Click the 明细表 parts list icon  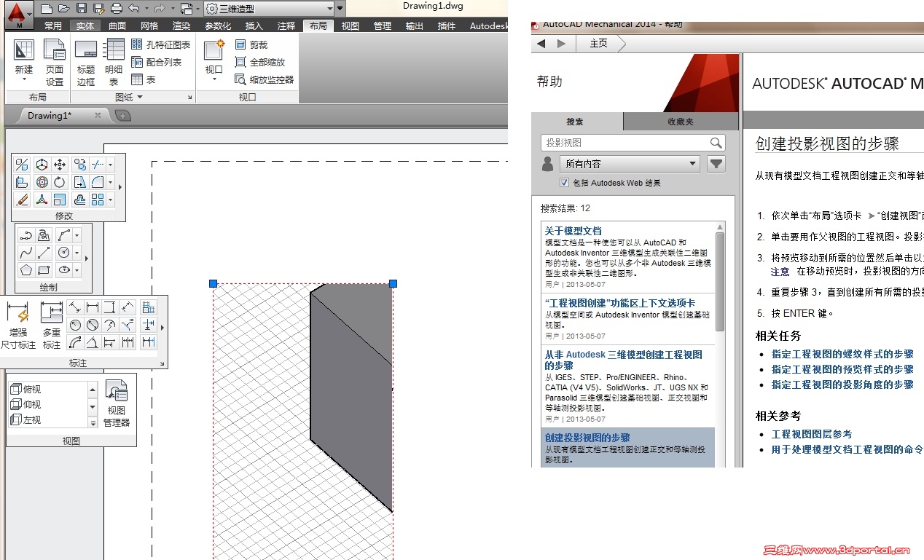point(114,50)
